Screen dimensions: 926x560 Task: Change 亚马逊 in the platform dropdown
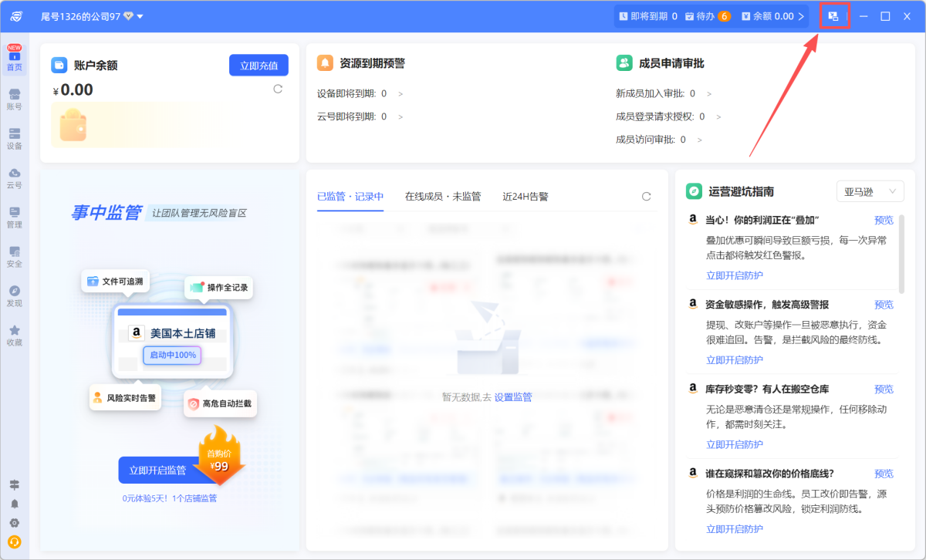pyautogui.click(x=870, y=191)
